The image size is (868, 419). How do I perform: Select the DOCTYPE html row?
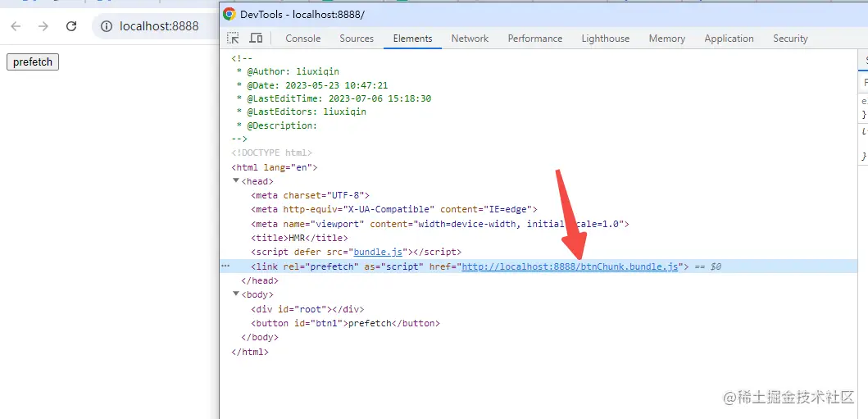272,153
